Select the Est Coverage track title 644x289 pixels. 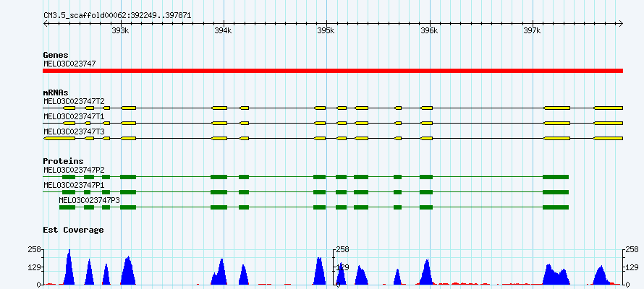pos(73,230)
